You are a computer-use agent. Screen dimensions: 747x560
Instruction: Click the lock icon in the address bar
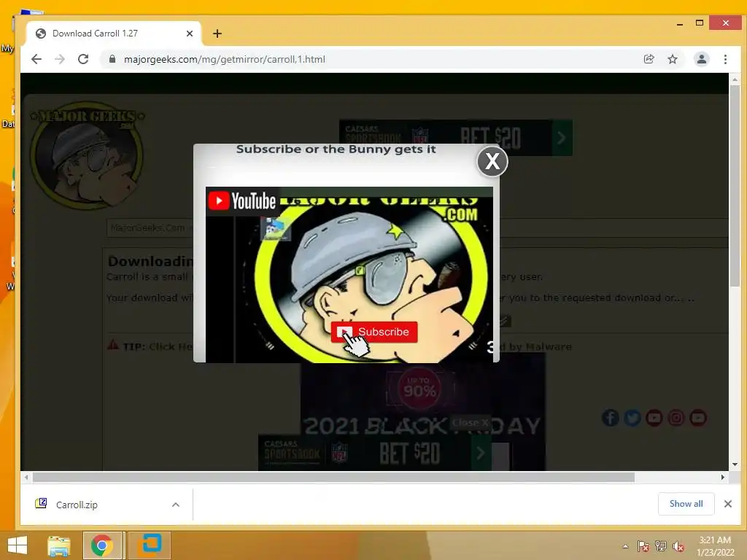tap(112, 59)
